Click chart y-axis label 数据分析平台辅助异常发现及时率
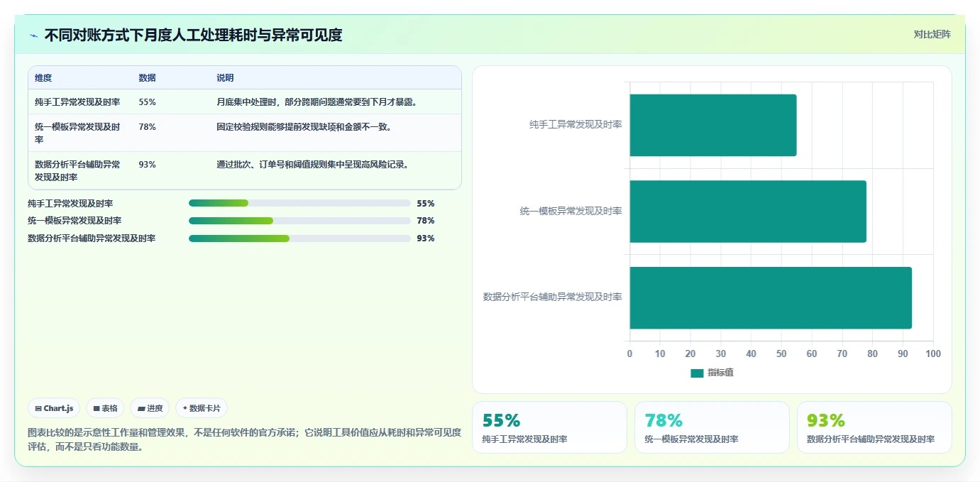Image resolution: width=980 pixels, height=482 pixels. (553, 297)
